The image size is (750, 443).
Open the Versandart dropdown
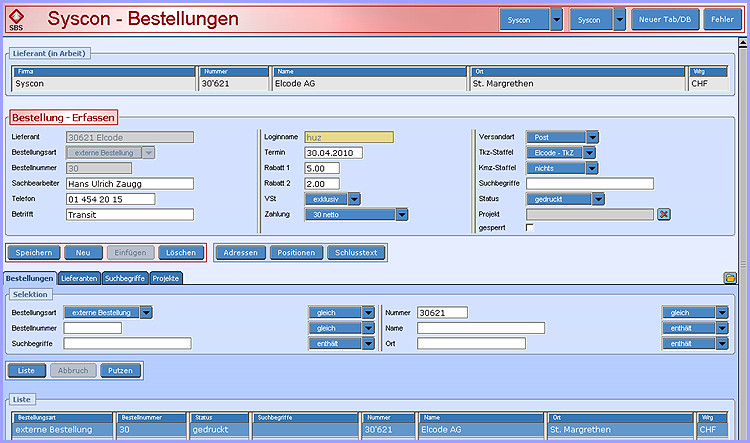(592, 137)
